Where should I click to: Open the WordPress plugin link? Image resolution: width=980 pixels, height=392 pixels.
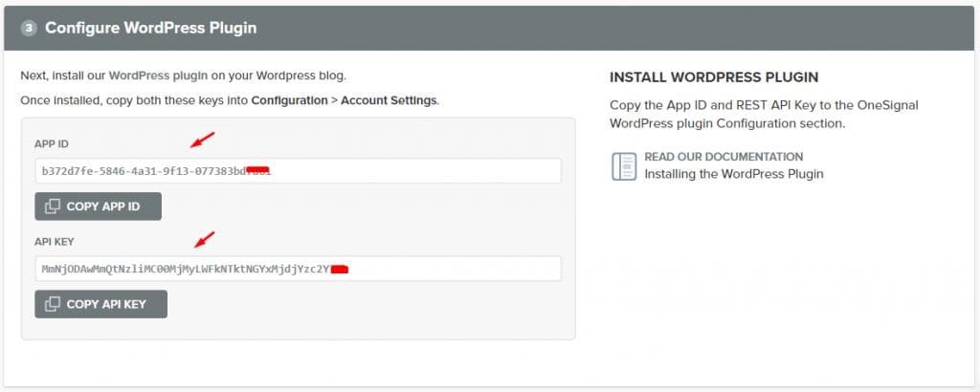coord(158,76)
